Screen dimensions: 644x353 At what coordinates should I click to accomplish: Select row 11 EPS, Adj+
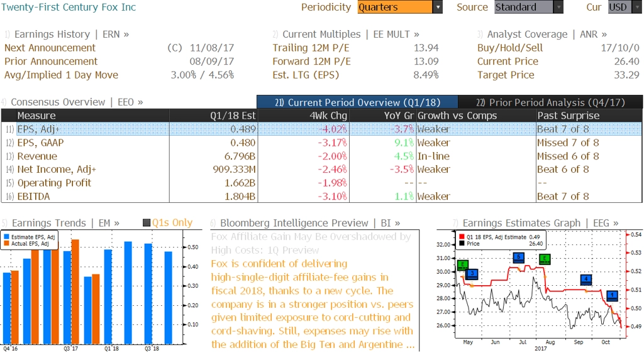coord(321,129)
